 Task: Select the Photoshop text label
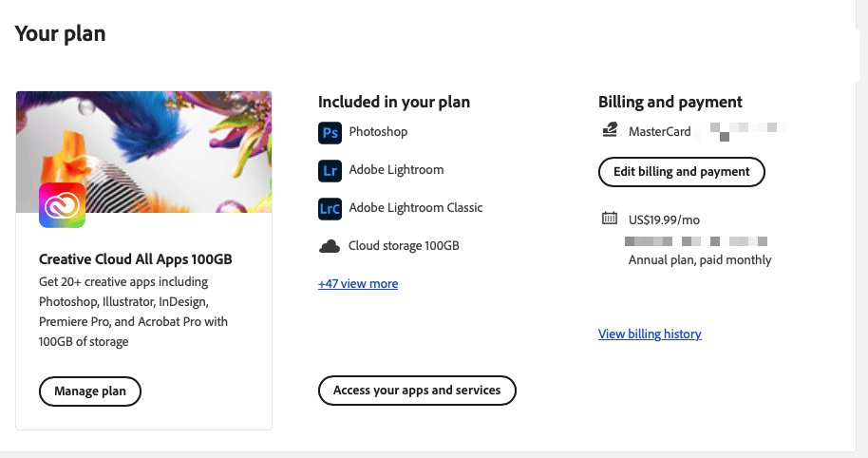[x=378, y=132]
